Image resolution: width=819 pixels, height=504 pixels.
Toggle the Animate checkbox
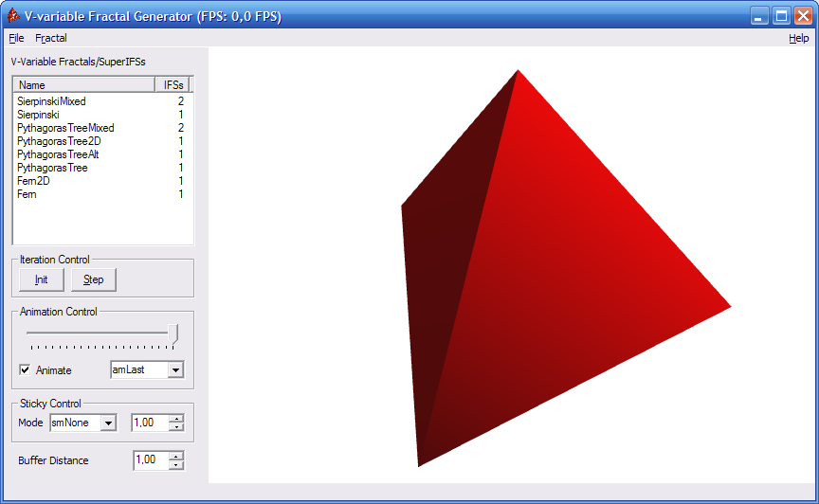click(26, 370)
